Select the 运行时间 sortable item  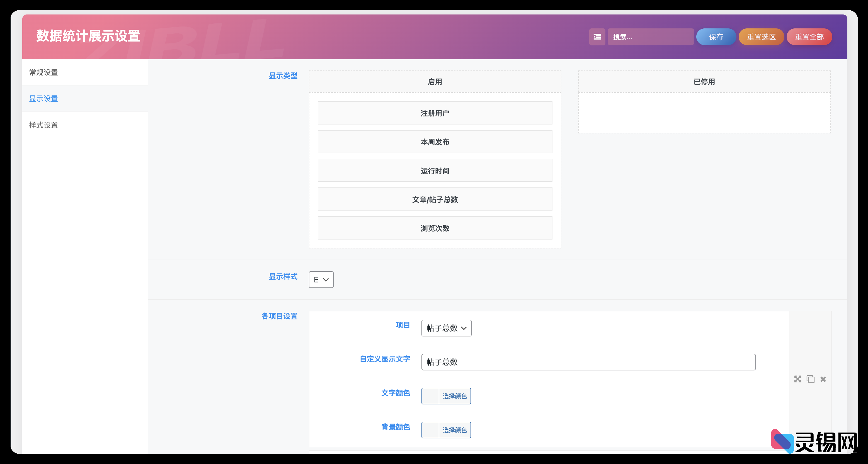point(435,171)
